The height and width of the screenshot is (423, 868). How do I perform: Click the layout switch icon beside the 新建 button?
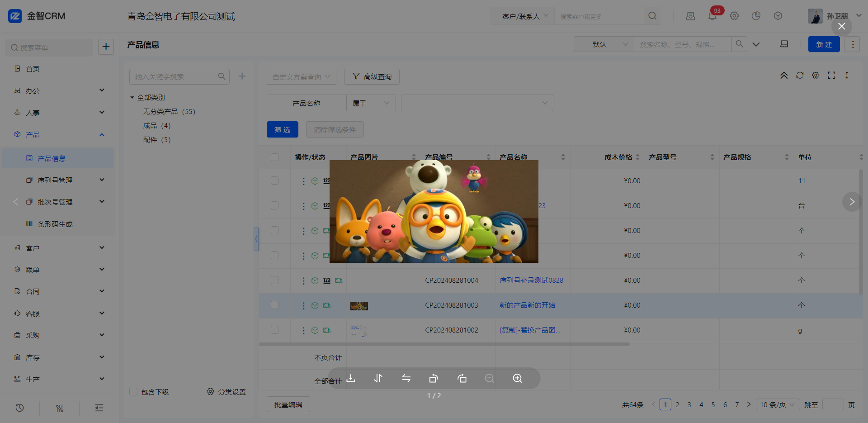(x=784, y=44)
